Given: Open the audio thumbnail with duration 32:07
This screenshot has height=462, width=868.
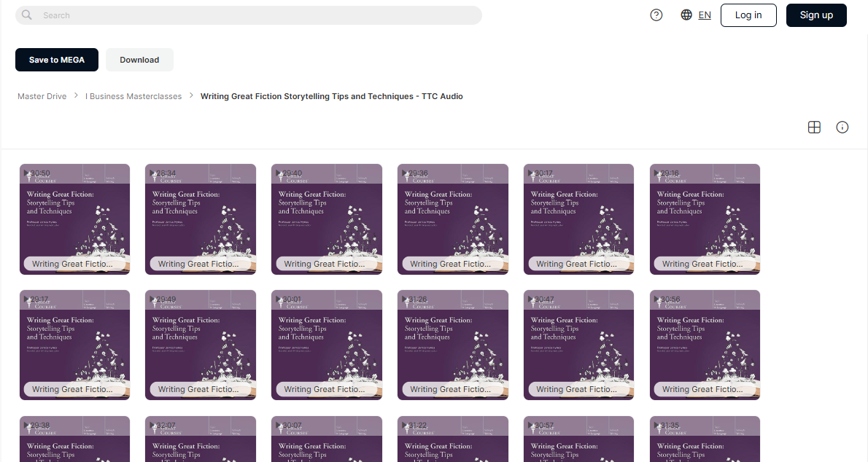Looking at the screenshot, I should pyautogui.click(x=201, y=439).
